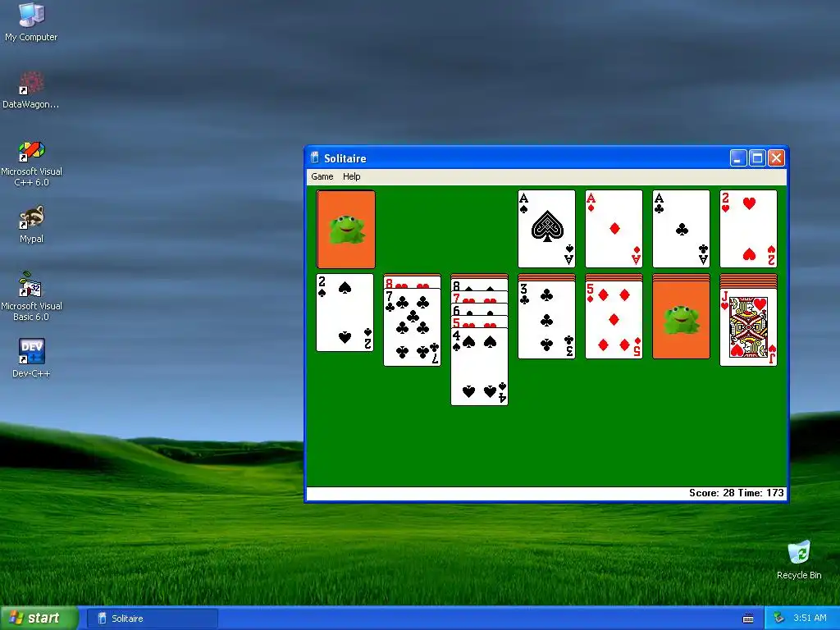This screenshot has width=840, height=630.
Task: Close the Solitaire window
Action: click(x=776, y=158)
